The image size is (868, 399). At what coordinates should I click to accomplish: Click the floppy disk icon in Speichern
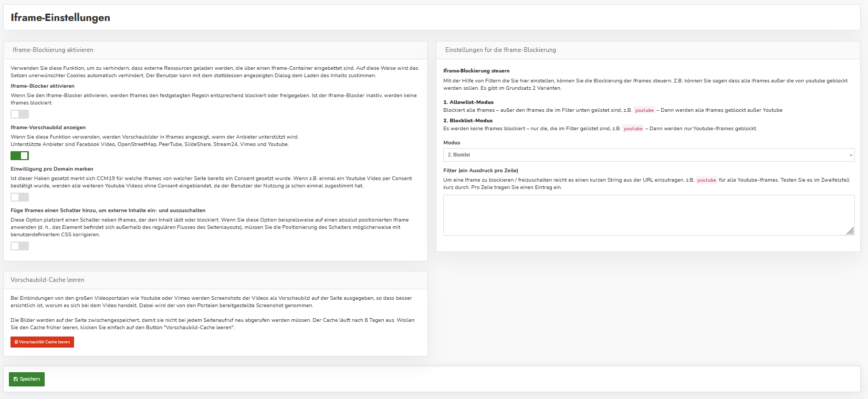point(16,379)
